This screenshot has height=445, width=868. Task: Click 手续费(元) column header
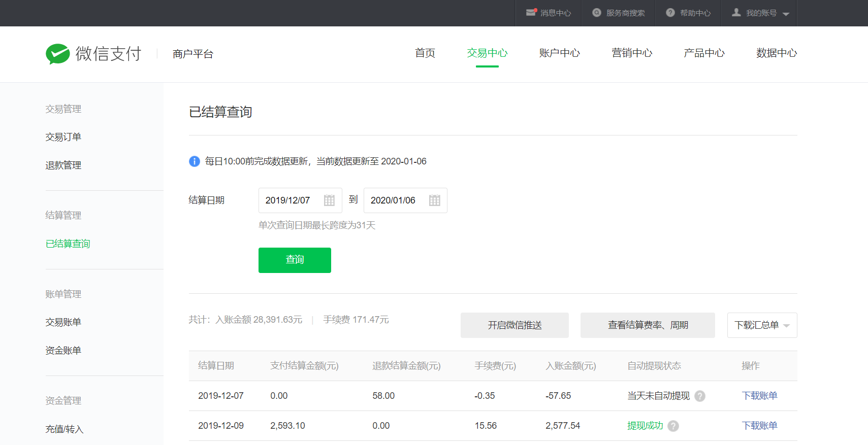(495, 366)
